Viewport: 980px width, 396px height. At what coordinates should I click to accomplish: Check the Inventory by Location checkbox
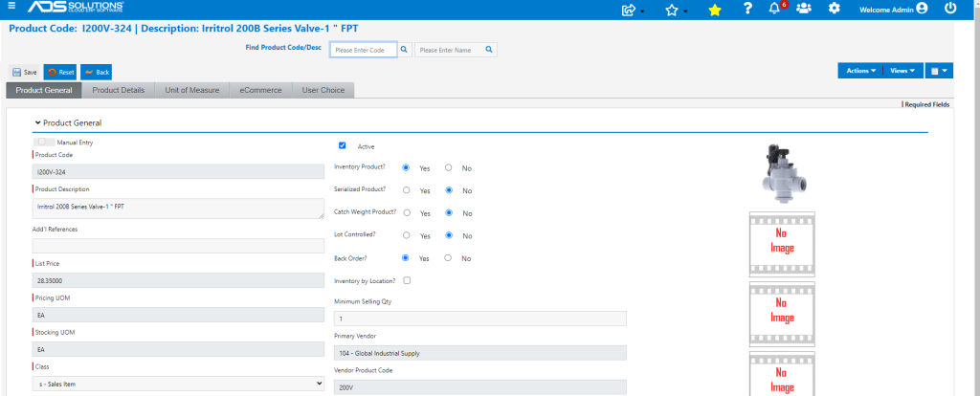tap(407, 280)
